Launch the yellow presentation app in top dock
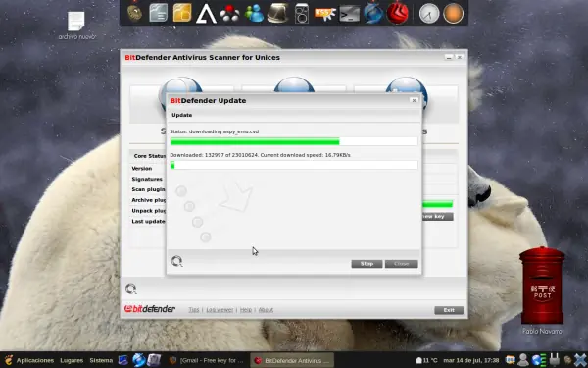 coord(182,13)
